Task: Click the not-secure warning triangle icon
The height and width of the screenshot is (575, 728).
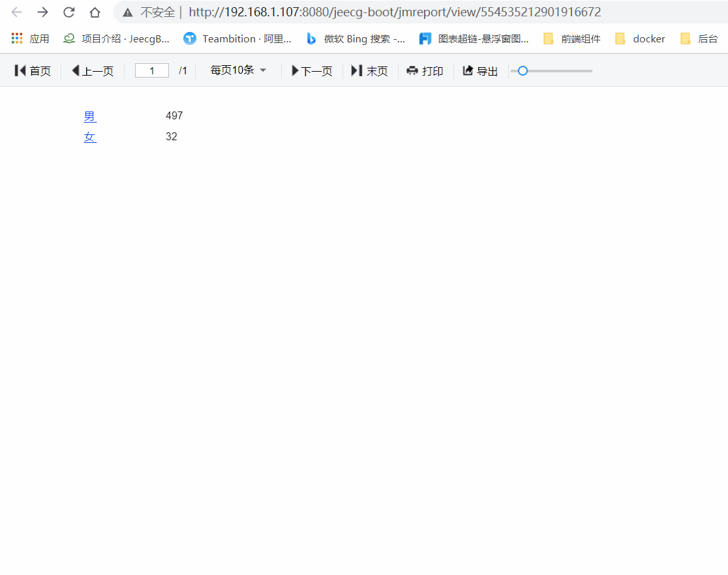Action: click(x=128, y=12)
